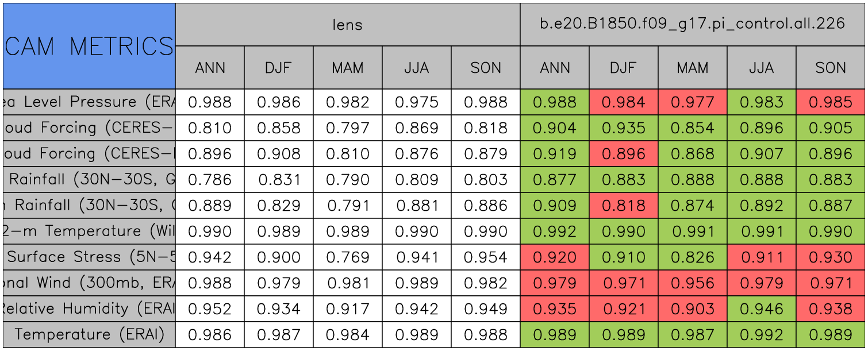Image resolution: width=868 pixels, height=351 pixels.
Task: Click the red cell showing 0.956
Action: pyautogui.click(x=692, y=283)
